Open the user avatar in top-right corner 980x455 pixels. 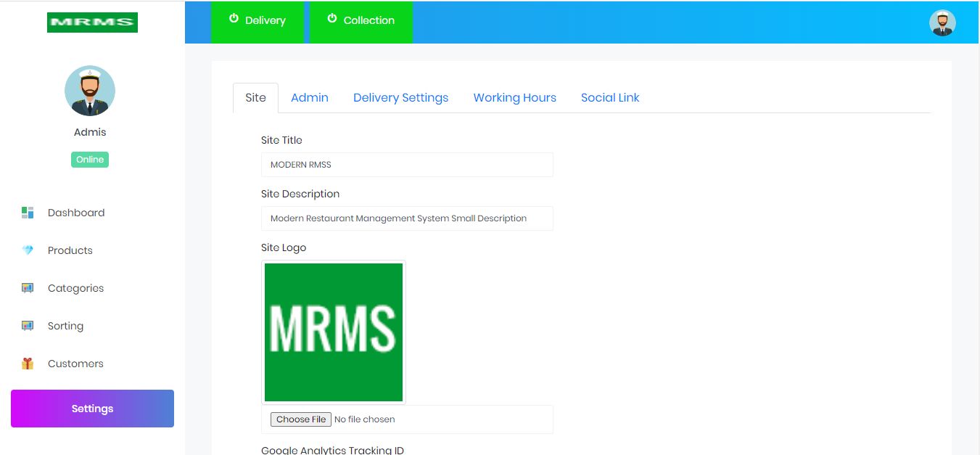942,22
